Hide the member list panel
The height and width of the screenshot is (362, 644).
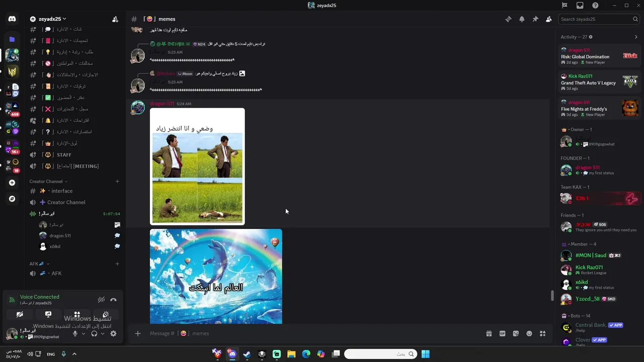click(549, 19)
